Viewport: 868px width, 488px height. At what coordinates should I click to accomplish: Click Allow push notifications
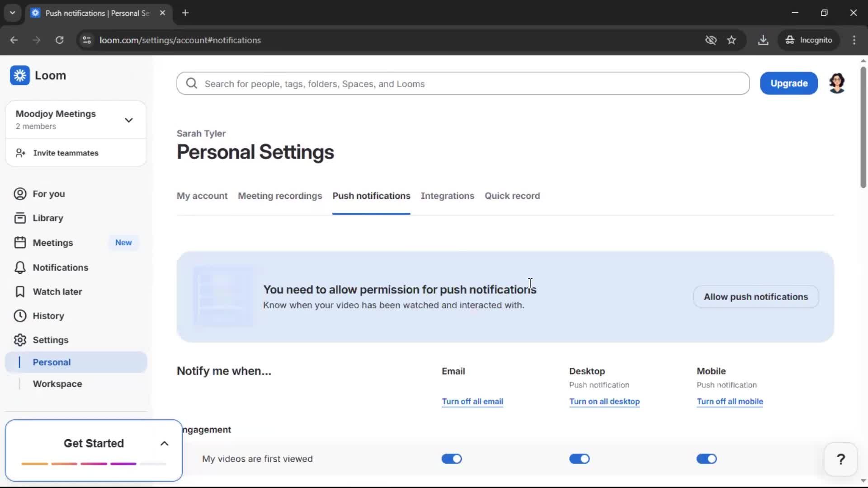point(755,297)
